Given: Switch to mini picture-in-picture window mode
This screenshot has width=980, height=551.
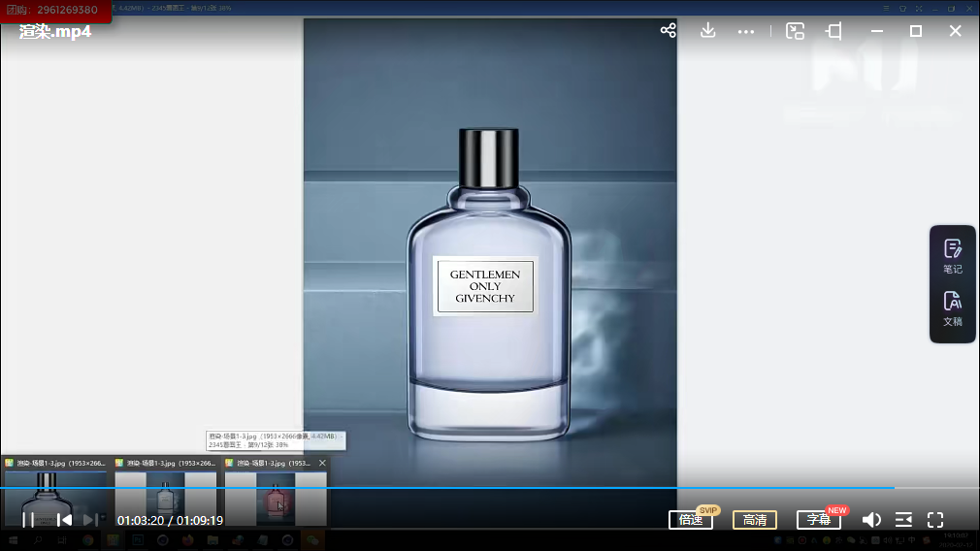Looking at the screenshot, I should pos(795,31).
